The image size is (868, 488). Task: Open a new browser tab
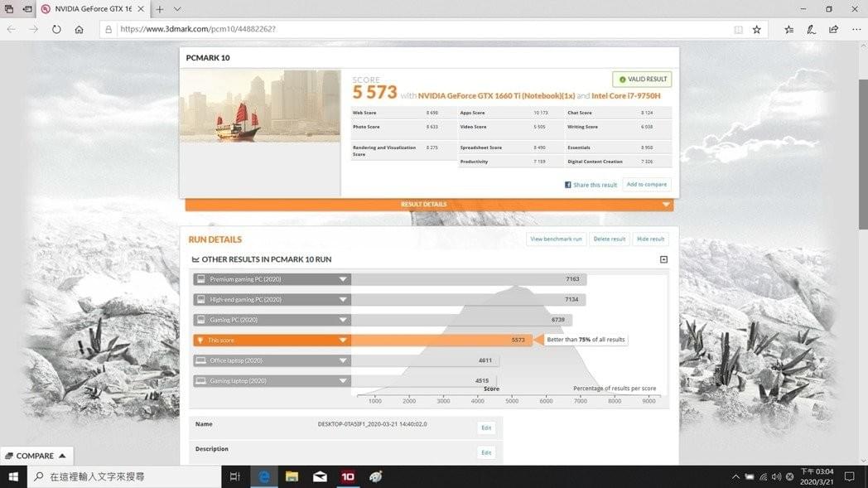point(159,9)
